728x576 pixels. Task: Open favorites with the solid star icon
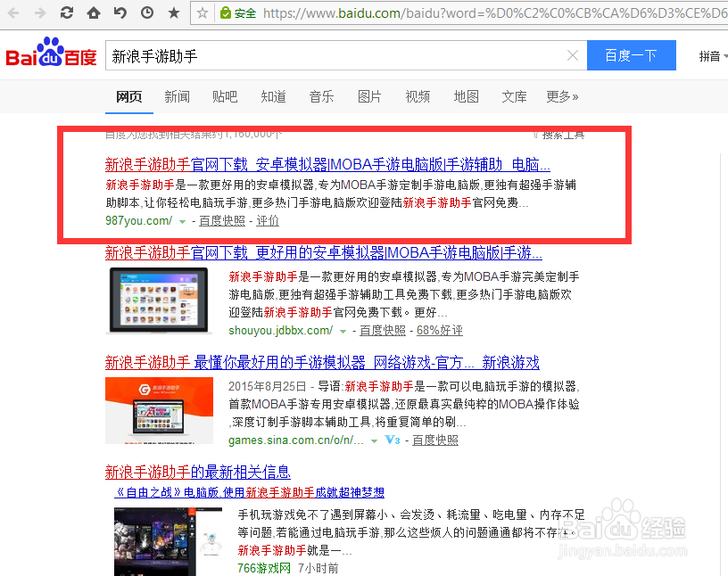(x=174, y=13)
